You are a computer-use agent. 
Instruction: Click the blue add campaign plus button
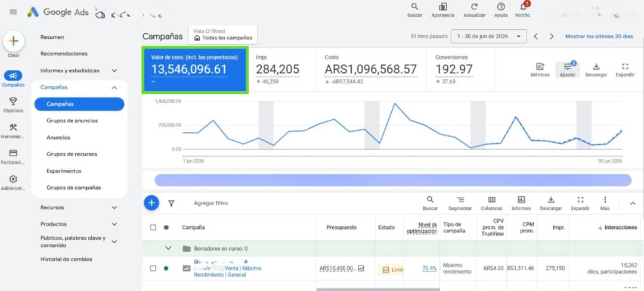(151, 203)
